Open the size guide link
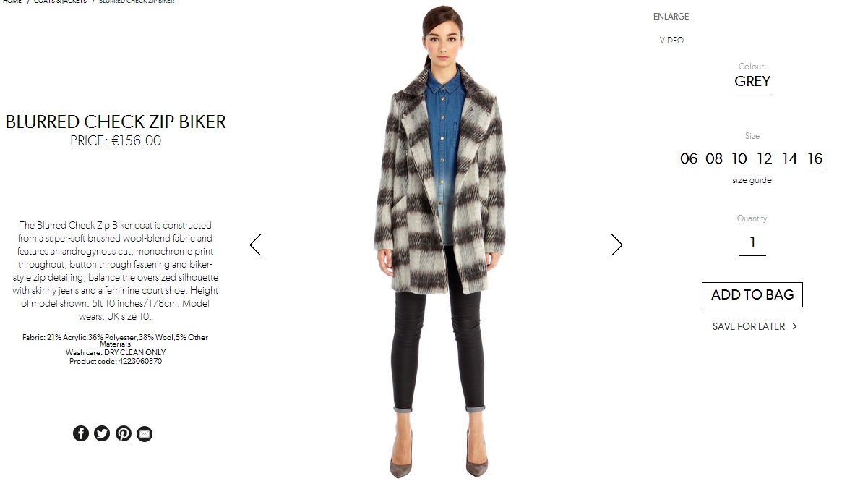This screenshot has height=484, width=868. (752, 180)
